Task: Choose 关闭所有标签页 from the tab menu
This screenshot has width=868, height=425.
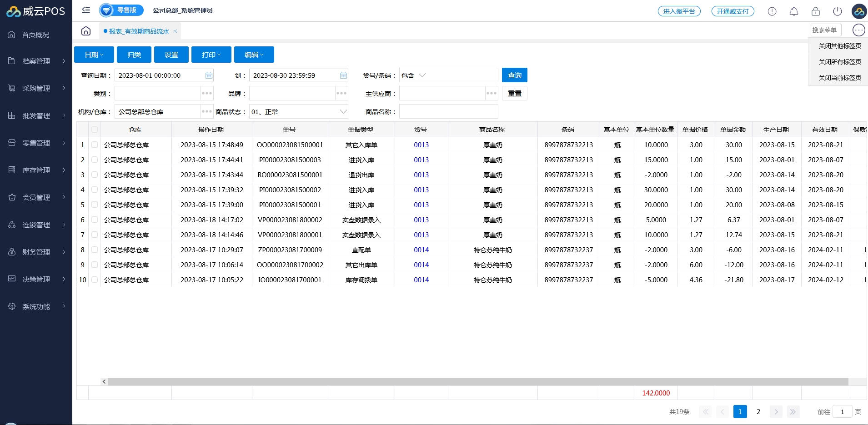Action: [x=839, y=62]
